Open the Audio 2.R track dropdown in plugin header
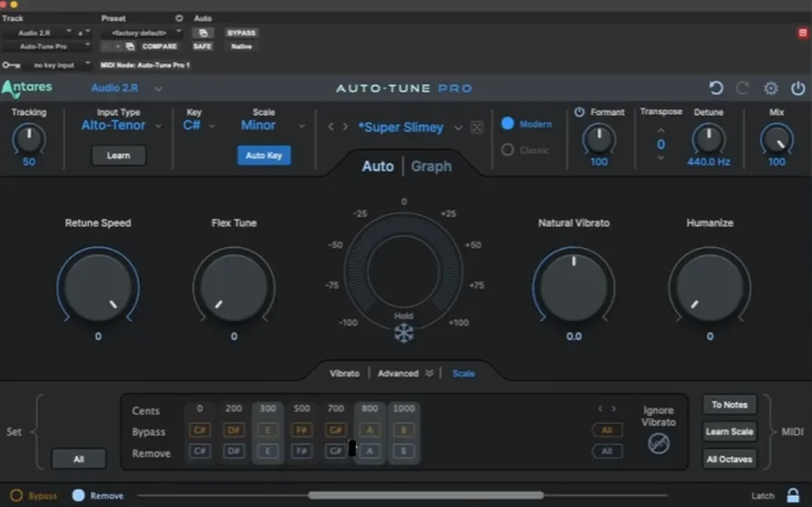 pyautogui.click(x=127, y=88)
